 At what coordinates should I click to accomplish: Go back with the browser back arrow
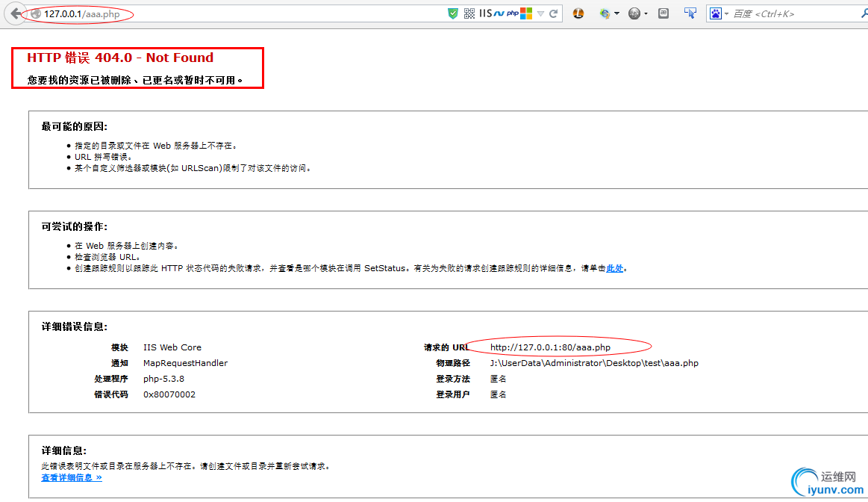coord(16,13)
